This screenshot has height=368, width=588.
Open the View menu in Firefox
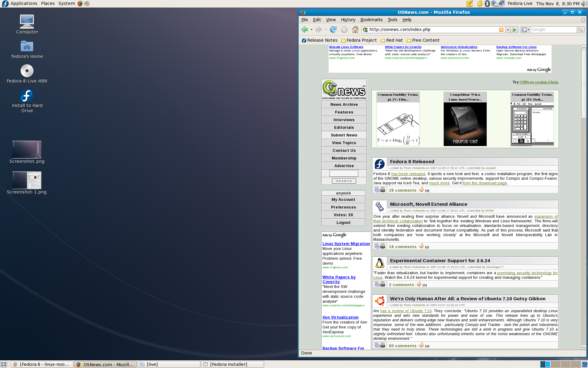[x=331, y=20]
